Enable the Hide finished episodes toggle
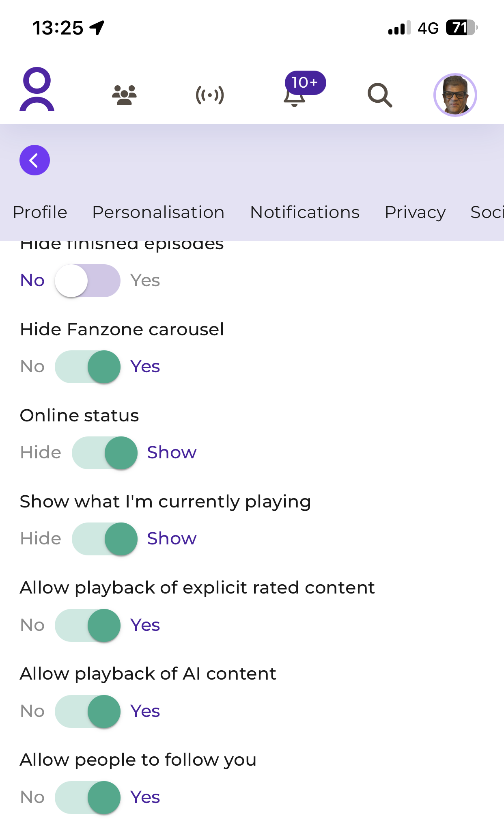 87,280
